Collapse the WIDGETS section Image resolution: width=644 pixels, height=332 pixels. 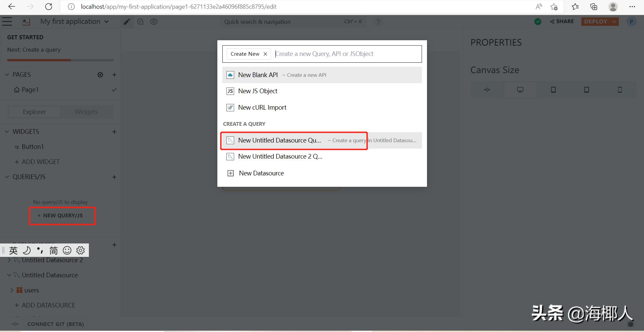(7, 131)
